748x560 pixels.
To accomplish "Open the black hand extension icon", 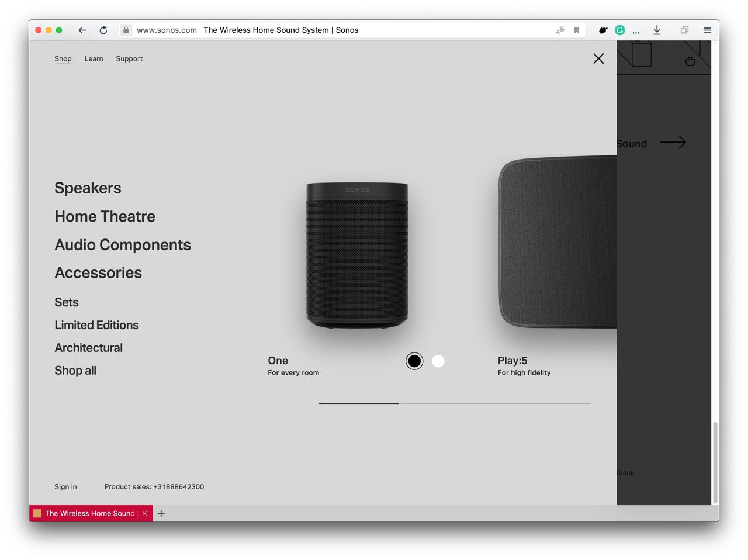I will [x=603, y=30].
